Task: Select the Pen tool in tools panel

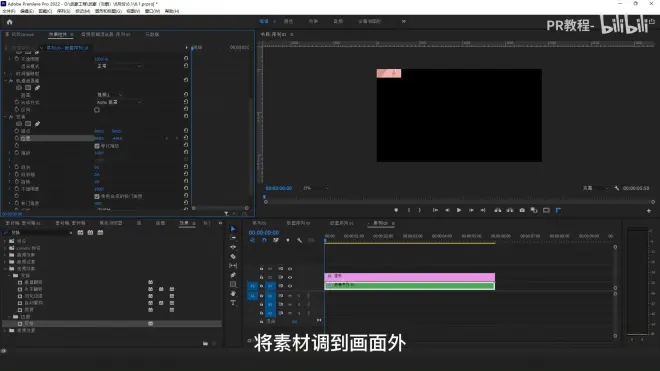Action: click(x=233, y=275)
